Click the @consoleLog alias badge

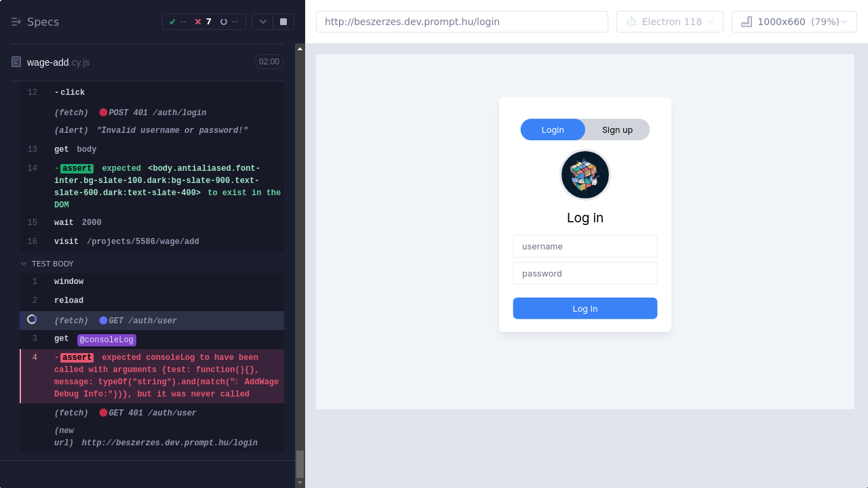click(106, 340)
